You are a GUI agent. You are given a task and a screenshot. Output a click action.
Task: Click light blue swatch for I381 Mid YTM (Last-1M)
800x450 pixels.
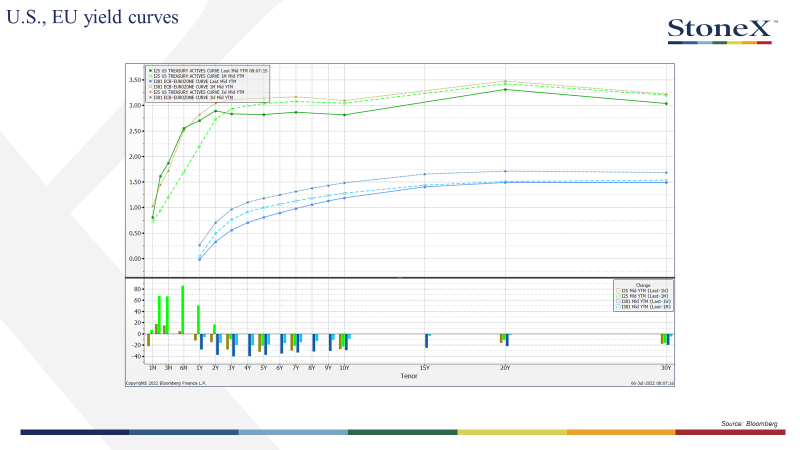tap(618, 307)
